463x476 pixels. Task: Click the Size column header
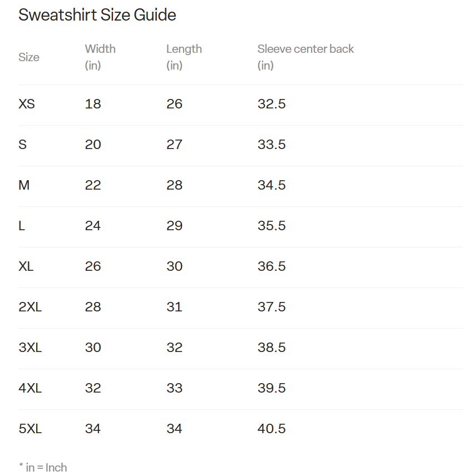click(29, 57)
